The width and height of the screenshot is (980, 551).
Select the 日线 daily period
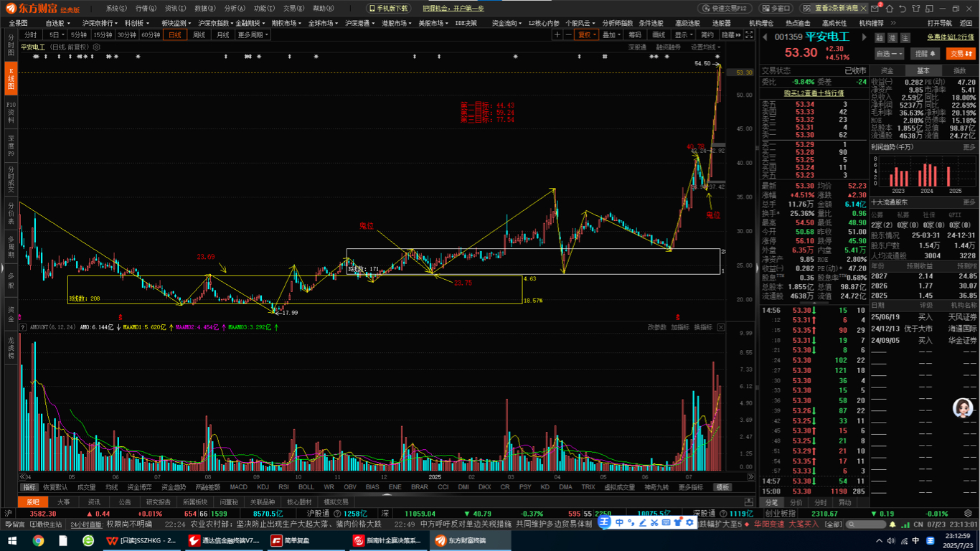(x=175, y=34)
